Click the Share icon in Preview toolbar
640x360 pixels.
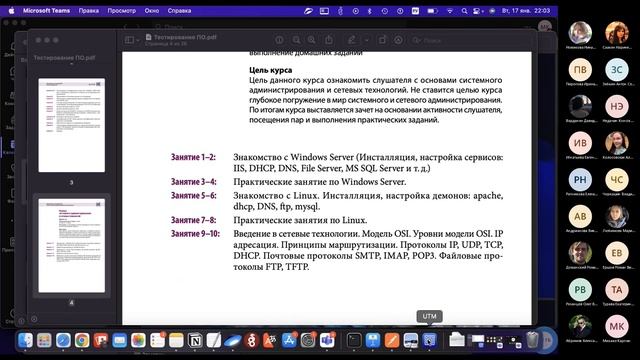pos(329,40)
